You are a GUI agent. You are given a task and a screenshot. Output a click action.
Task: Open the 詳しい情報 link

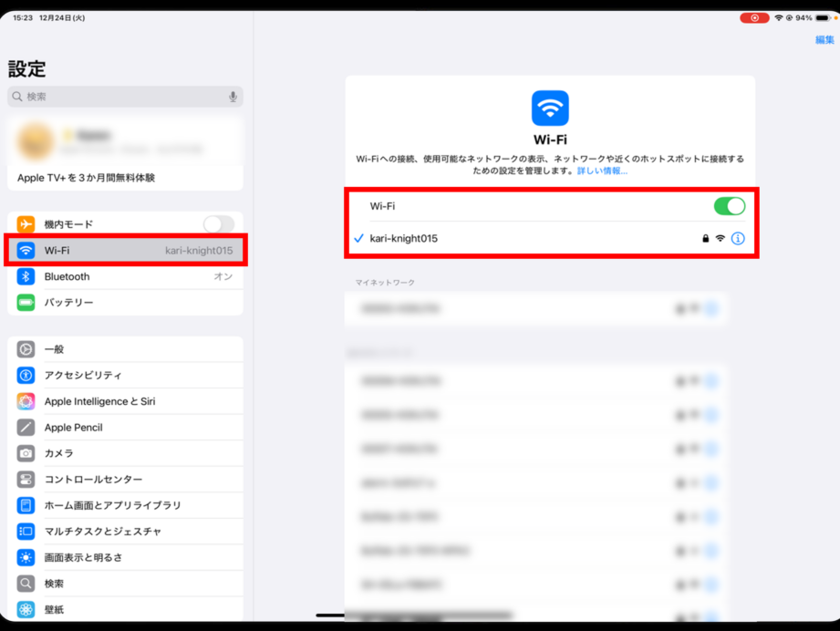tap(602, 171)
